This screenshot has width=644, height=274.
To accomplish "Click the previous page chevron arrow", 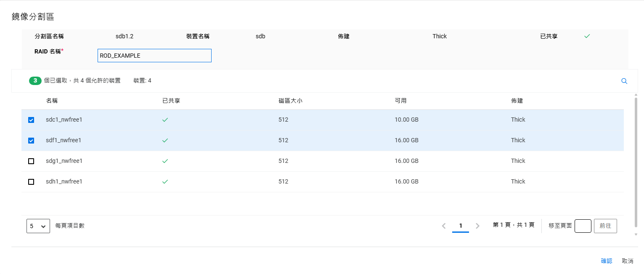I will pyautogui.click(x=444, y=226).
